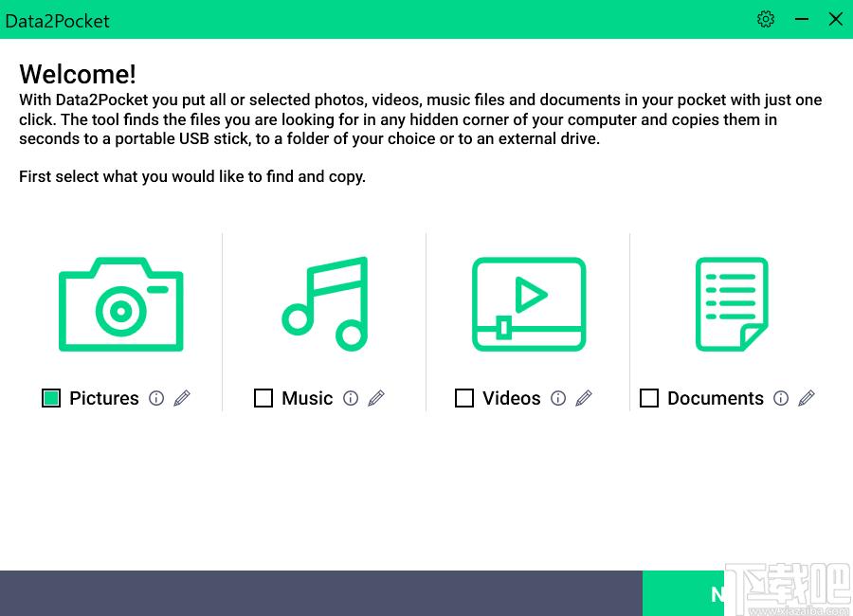Edit Music file types with pencil

coord(376,398)
